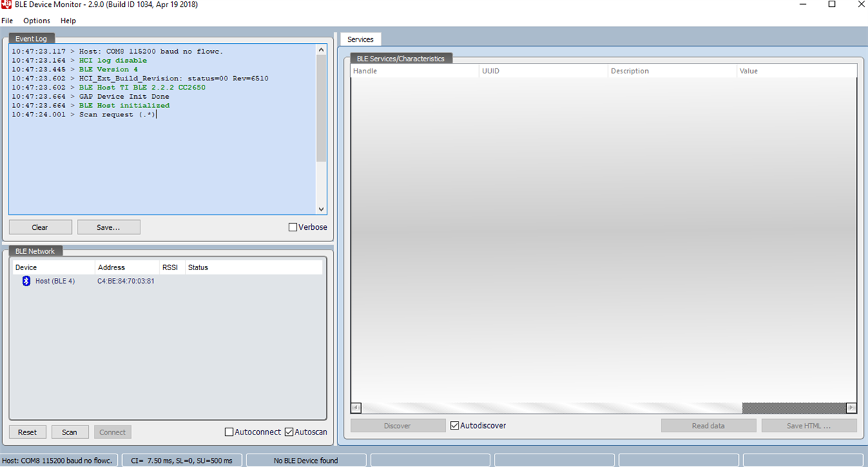Close the BLE Device Monitor window
This screenshot has height=467, width=868.
coord(860,5)
